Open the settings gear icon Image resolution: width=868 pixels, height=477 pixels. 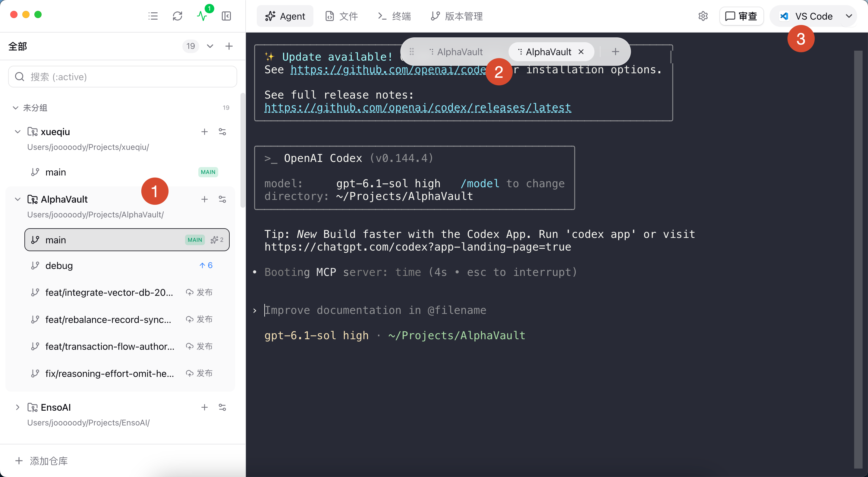click(x=703, y=16)
